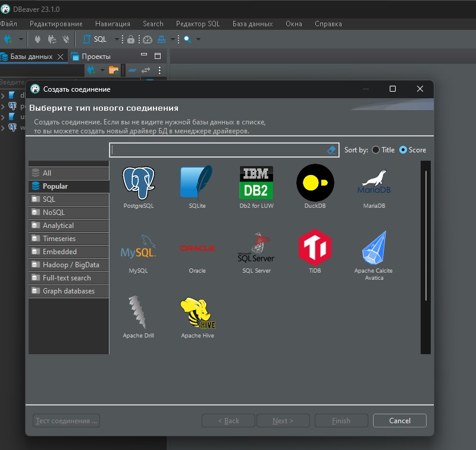Open the База данных menu

pos(252,24)
